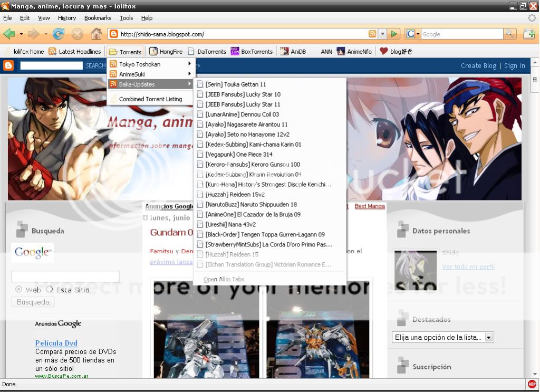Click the Stop loading icon
This screenshot has width=540, height=392.
[78, 33]
